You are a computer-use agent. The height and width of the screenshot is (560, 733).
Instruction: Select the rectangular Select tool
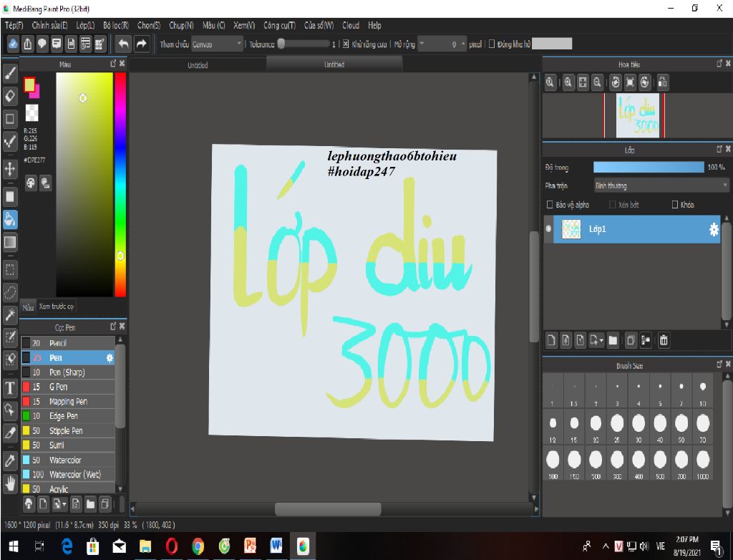tap(10, 270)
